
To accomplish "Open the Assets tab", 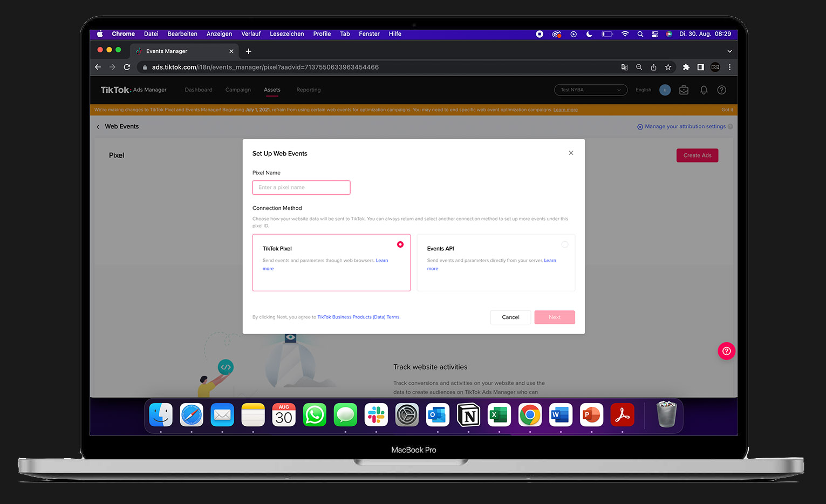I will point(272,90).
